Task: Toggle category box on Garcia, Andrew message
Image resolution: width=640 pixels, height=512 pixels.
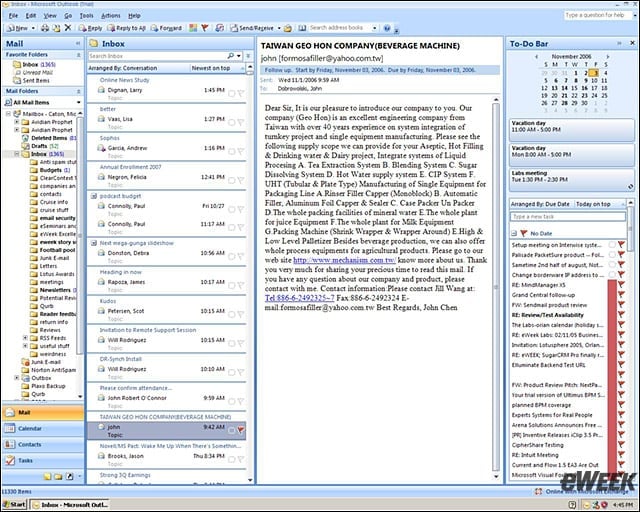Action: click(231, 151)
